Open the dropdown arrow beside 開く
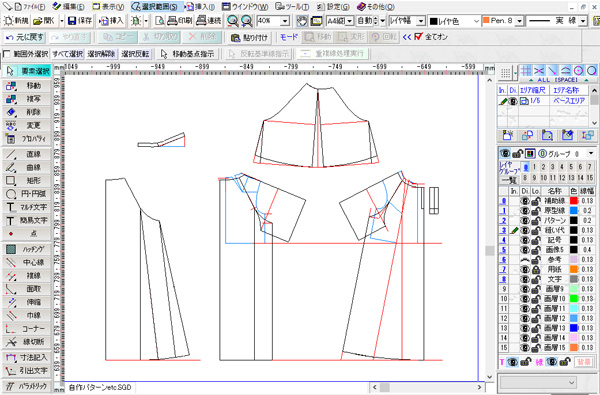Screen dimensions: 600x395 coord(62,21)
